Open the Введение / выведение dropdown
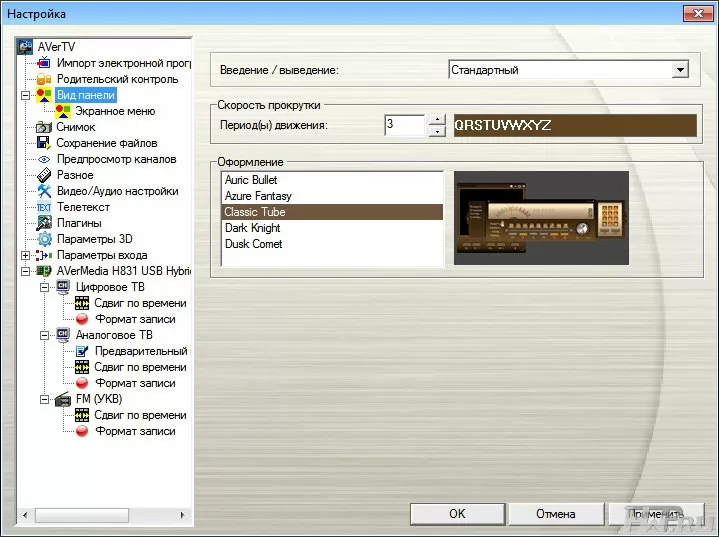Viewport: 719px width, 537px height. pos(680,70)
